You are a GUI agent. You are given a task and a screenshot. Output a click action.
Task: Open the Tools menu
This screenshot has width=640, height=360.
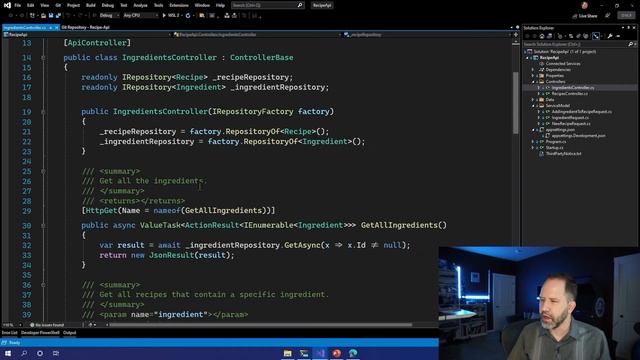pos(158,5)
